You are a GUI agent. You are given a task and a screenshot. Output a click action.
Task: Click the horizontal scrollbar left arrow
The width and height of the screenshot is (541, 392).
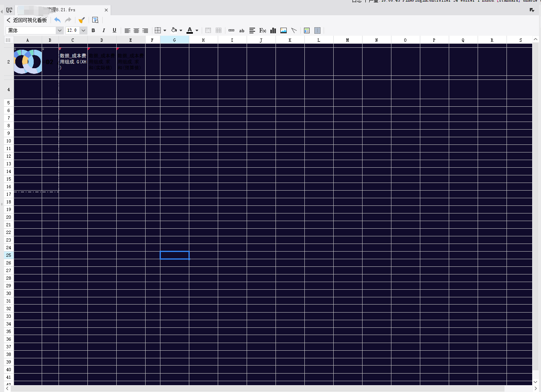pyautogui.click(x=7, y=388)
